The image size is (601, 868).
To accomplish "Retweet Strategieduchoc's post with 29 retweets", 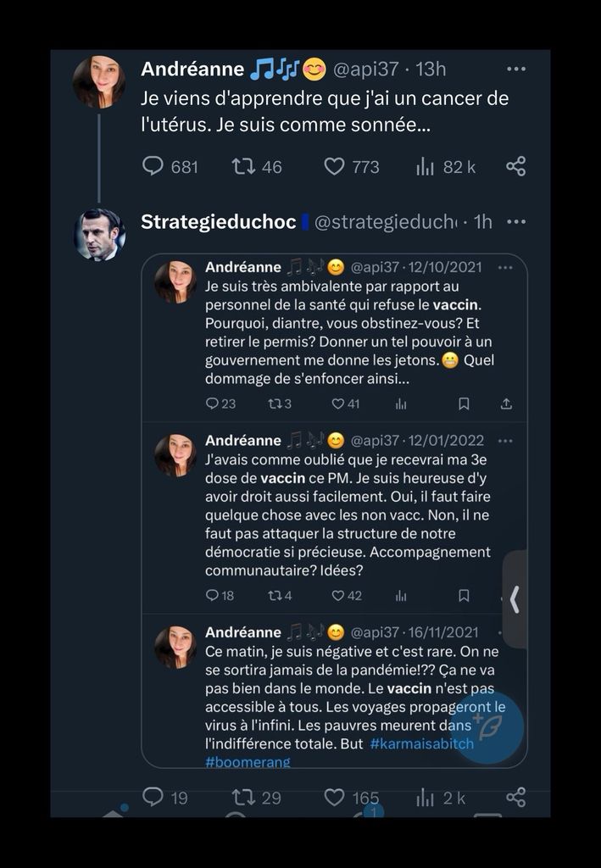I will coord(244,797).
